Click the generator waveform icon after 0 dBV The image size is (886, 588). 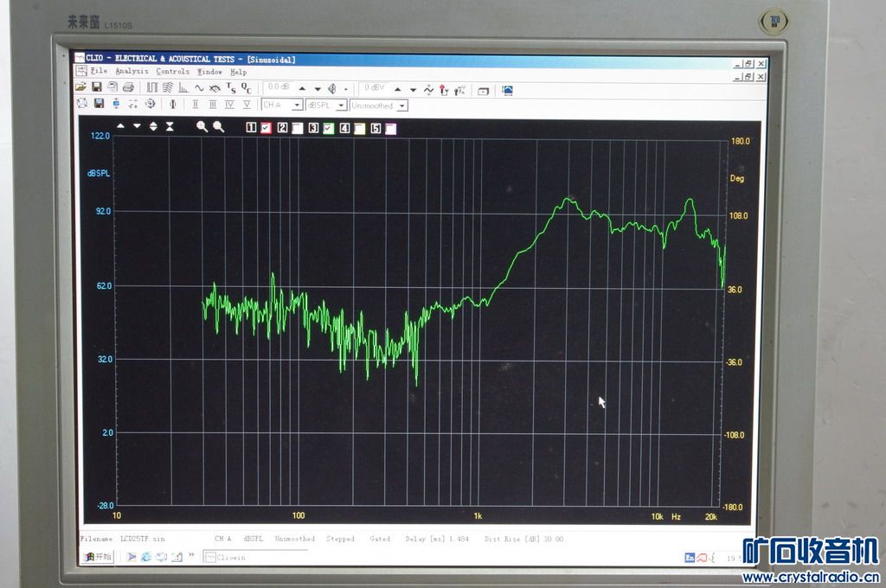pyautogui.click(x=429, y=90)
